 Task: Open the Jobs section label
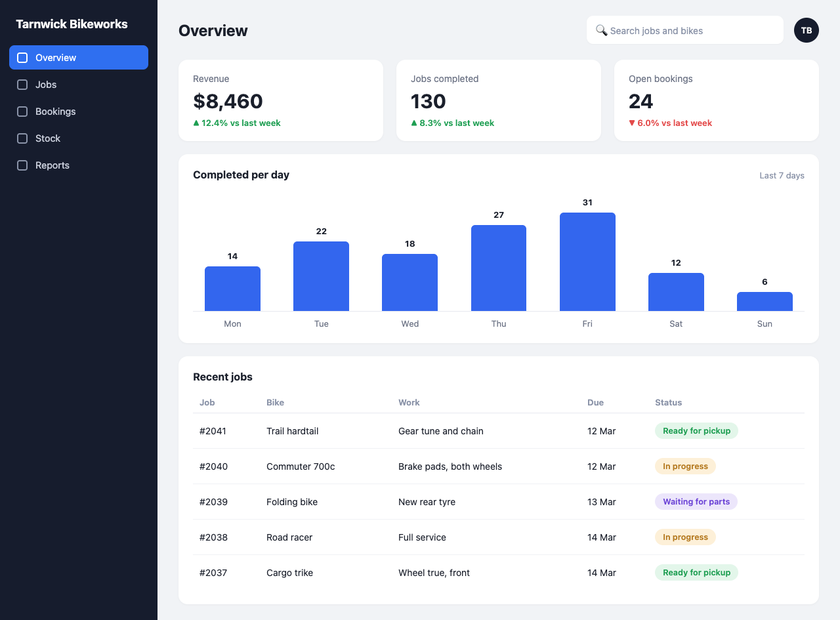tap(46, 85)
